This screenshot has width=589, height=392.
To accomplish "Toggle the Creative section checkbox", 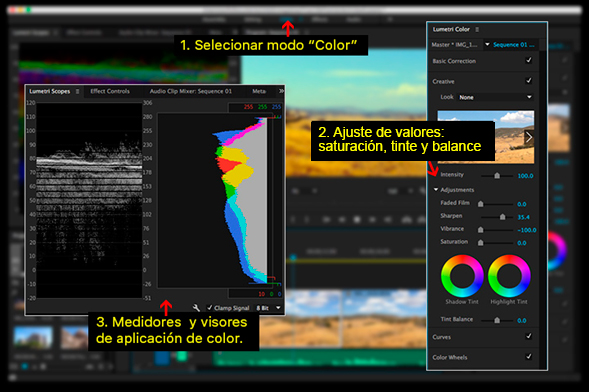I will (529, 81).
